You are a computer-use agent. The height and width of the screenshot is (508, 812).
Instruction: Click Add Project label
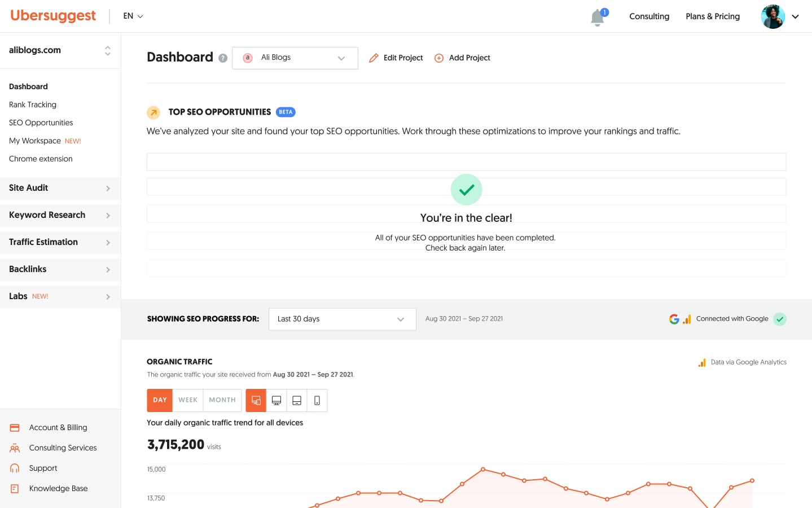click(469, 58)
